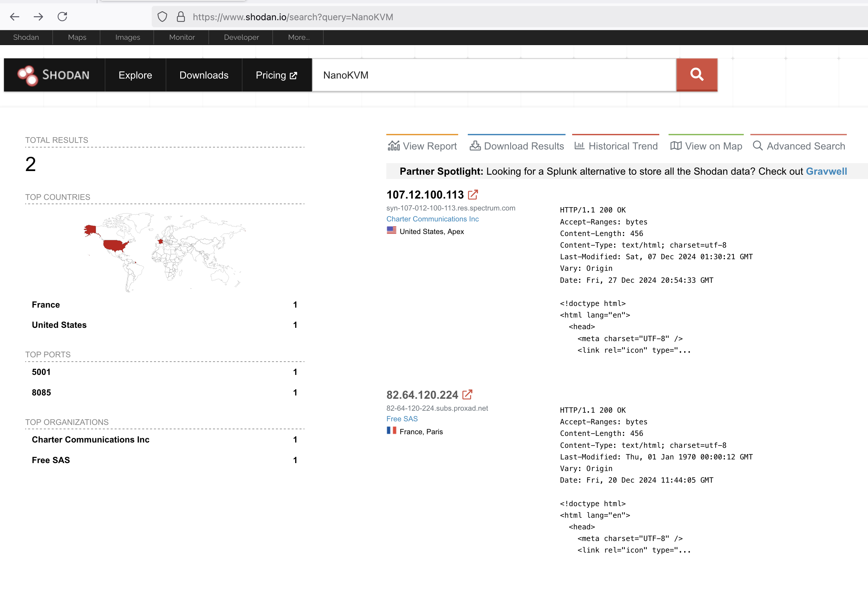Screen dimensions: 868x594
Task: Open Images in the top bar
Action: click(x=127, y=37)
